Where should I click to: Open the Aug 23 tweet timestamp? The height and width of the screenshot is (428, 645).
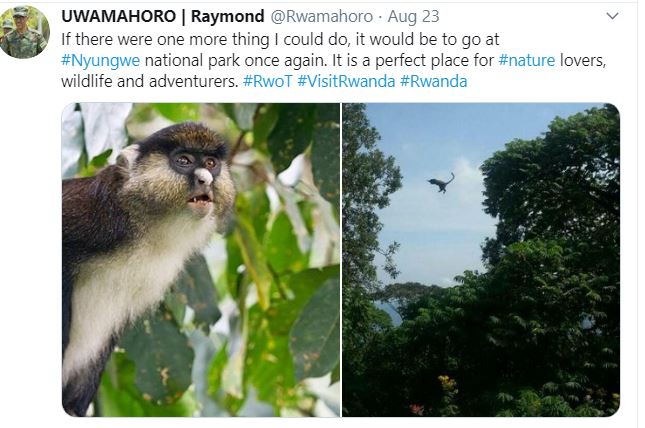point(413,17)
